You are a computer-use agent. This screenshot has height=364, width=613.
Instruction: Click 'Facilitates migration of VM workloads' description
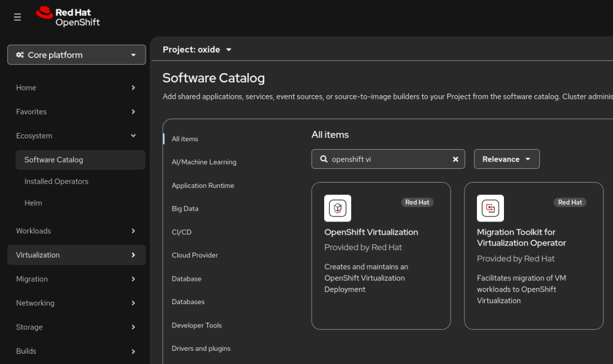(521, 289)
